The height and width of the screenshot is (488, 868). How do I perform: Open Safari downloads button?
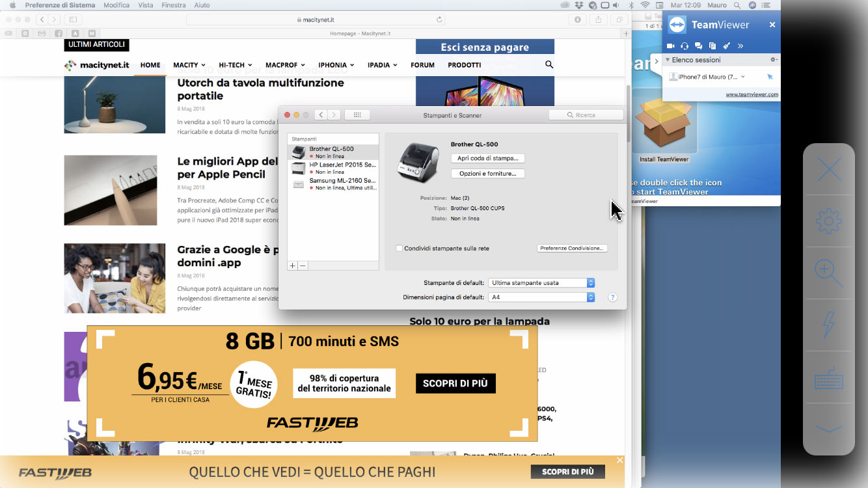click(x=577, y=20)
